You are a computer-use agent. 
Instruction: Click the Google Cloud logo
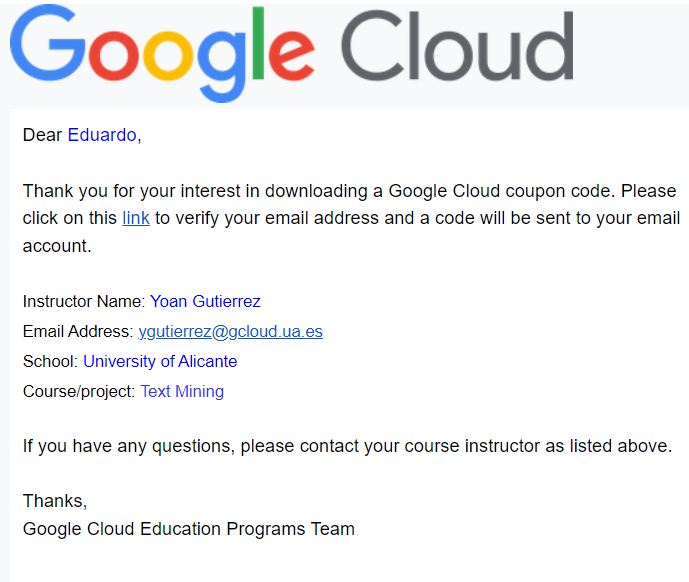pos(291,53)
